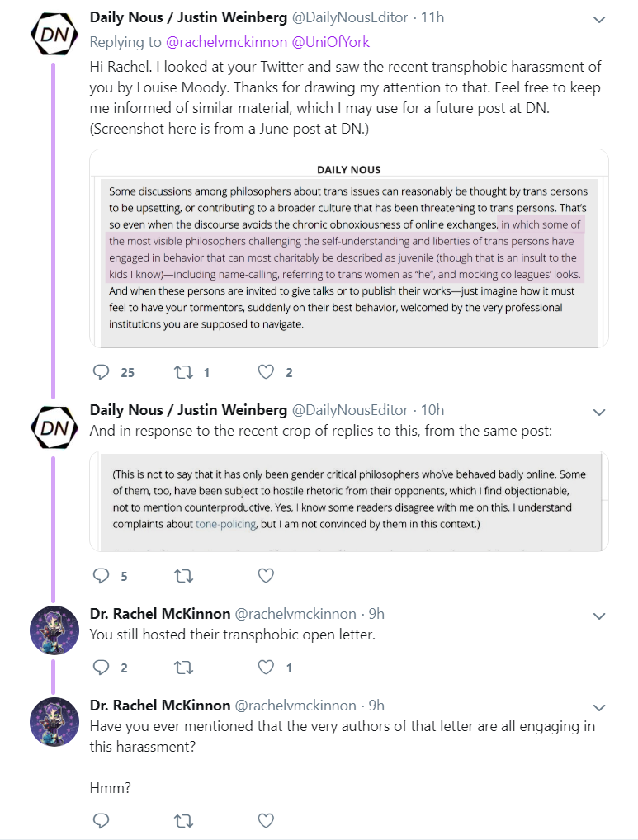The height and width of the screenshot is (840, 638).
Task: Follow the tone-policing link in the screenshot
Action: [226, 524]
